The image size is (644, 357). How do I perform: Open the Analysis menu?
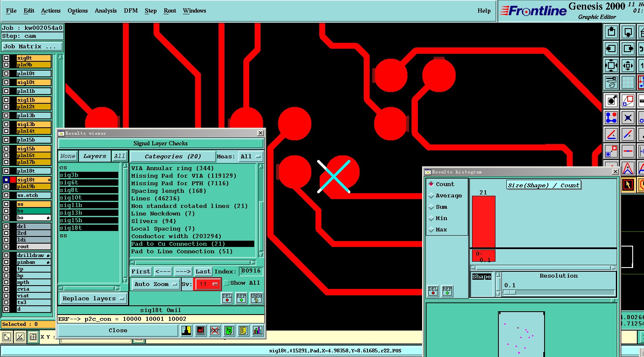click(106, 10)
